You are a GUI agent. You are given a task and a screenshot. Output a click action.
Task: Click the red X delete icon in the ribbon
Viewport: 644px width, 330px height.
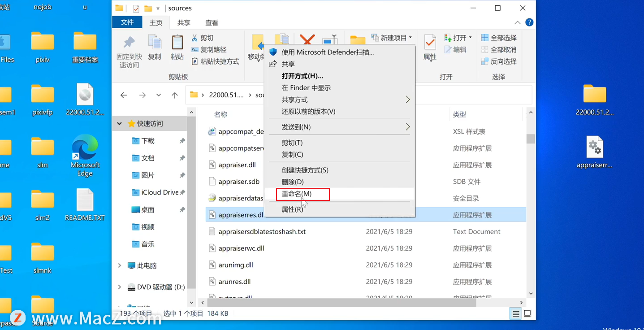click(307, 39)
